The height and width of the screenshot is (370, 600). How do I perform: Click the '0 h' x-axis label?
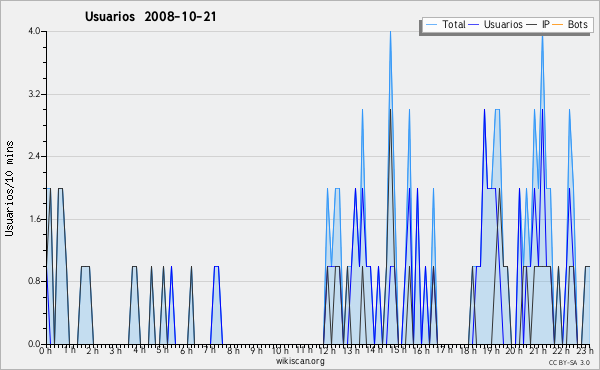(46, 350)
